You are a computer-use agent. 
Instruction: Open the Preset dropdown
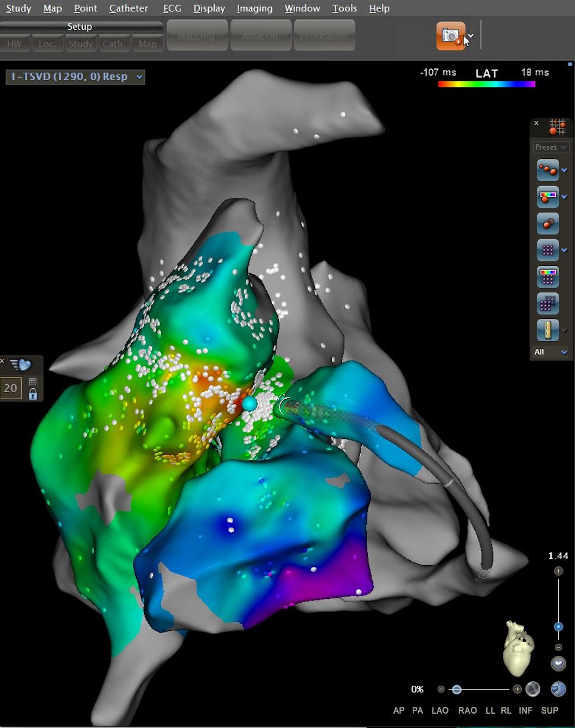550,147
